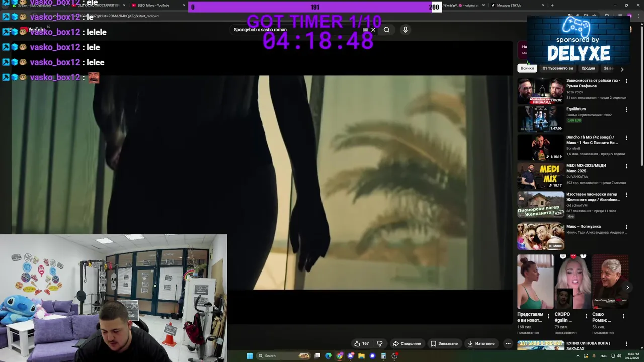The width and height of the screenshot is (644, 362).
Task: Open the Windows Start menu
Action: pyautogui.click(x=249, y=356)
